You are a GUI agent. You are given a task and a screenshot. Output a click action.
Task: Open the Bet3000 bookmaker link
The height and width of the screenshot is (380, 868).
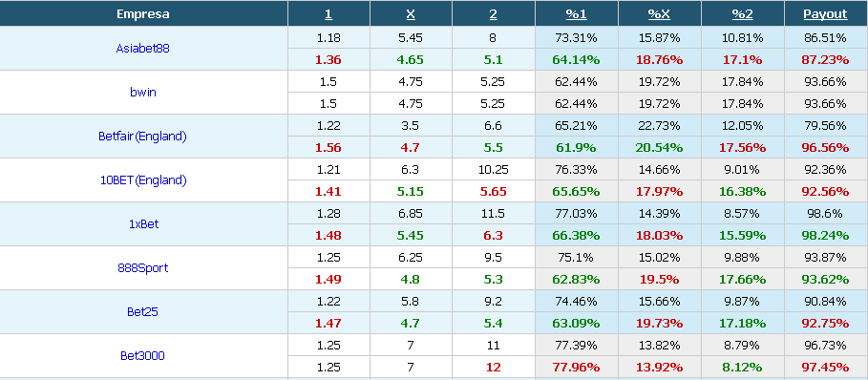pyautogui.click(x=143, y=356)
